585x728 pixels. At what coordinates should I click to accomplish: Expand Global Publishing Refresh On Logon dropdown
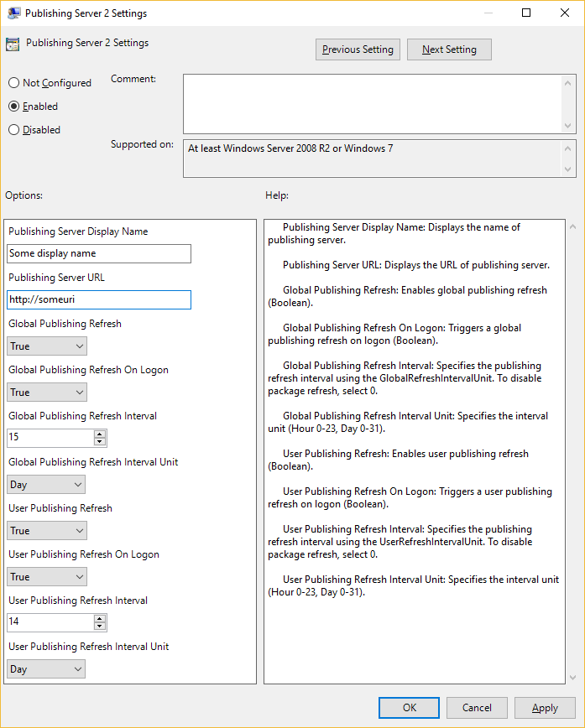[46, 393]
